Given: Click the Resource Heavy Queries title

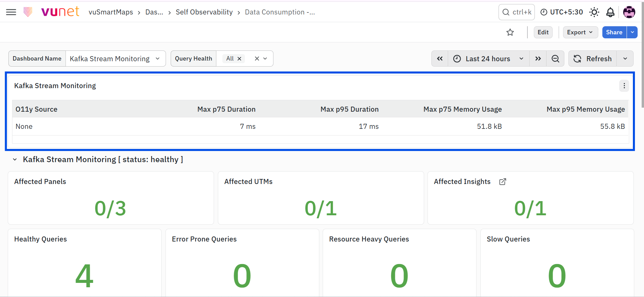Looking at the screenshot, I should 369,239.
